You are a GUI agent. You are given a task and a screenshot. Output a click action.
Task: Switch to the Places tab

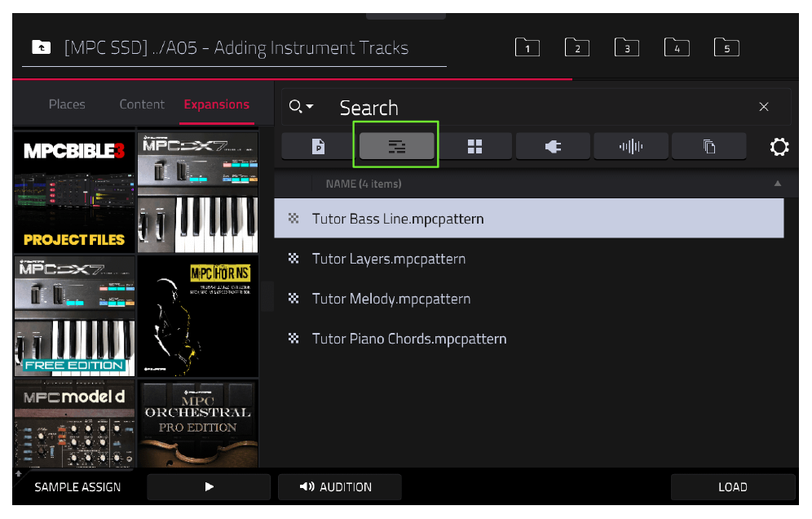pos(67,104)
